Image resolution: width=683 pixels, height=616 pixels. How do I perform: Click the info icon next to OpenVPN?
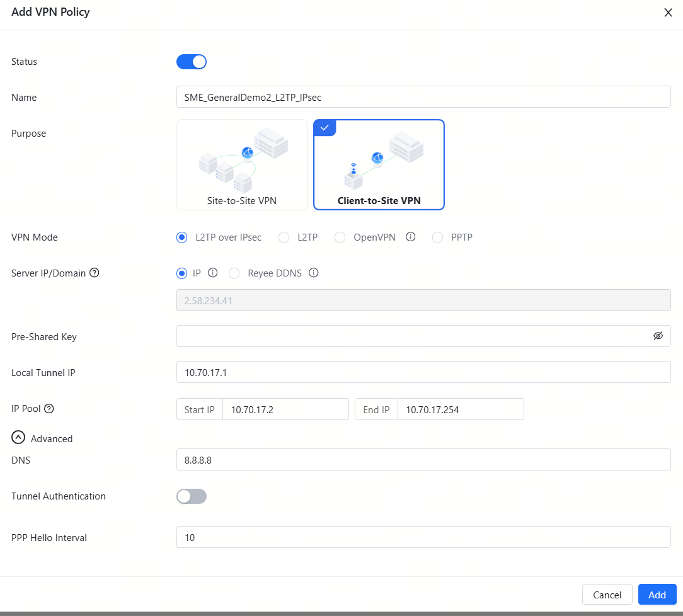(x=410, y=237)
